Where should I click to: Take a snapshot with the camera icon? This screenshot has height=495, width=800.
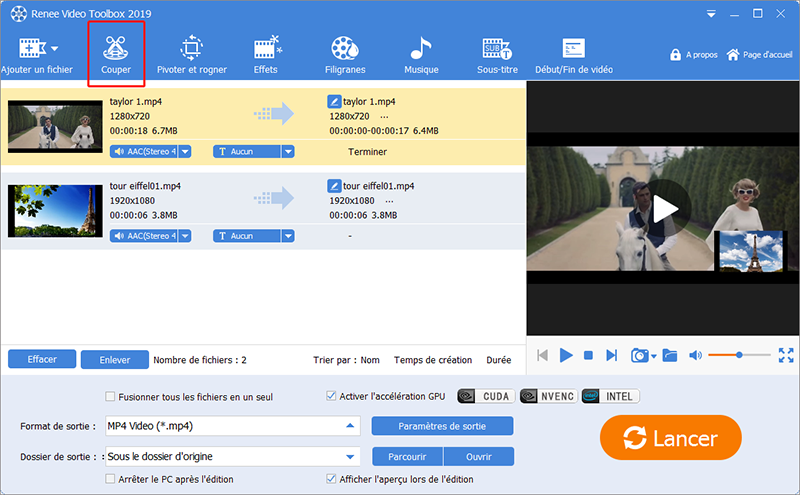[x=639, y=355]
